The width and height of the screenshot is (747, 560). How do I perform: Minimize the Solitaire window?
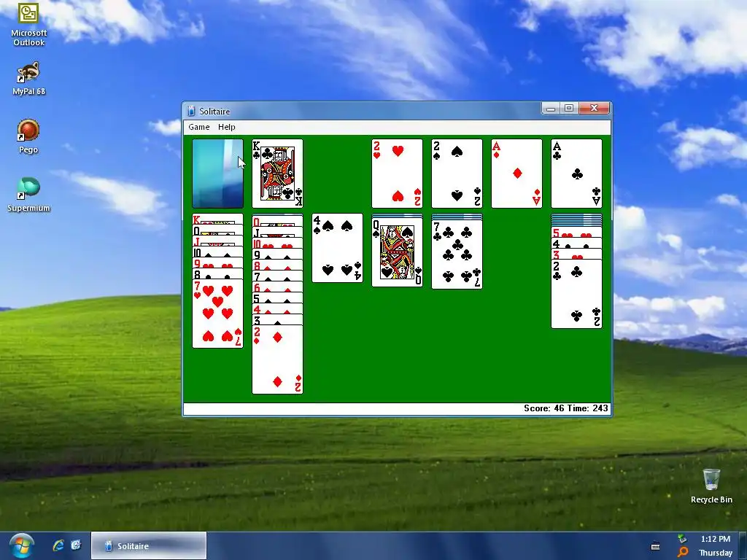coord(551,109)
